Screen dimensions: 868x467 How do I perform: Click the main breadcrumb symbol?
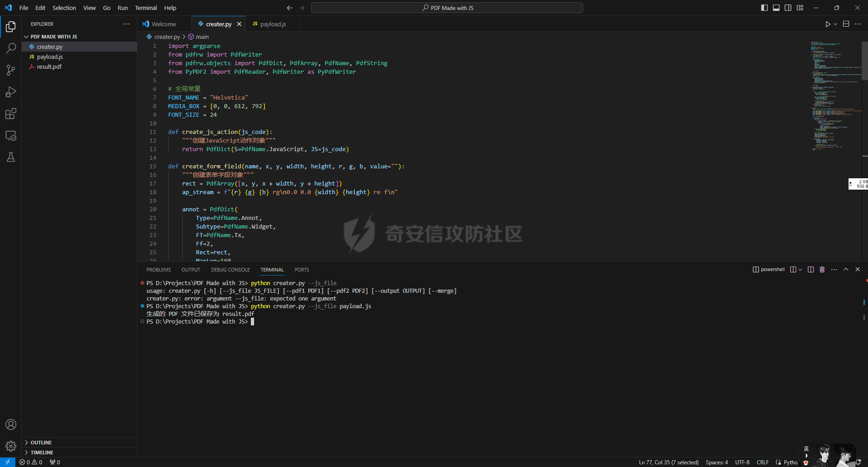pos(198,37)
